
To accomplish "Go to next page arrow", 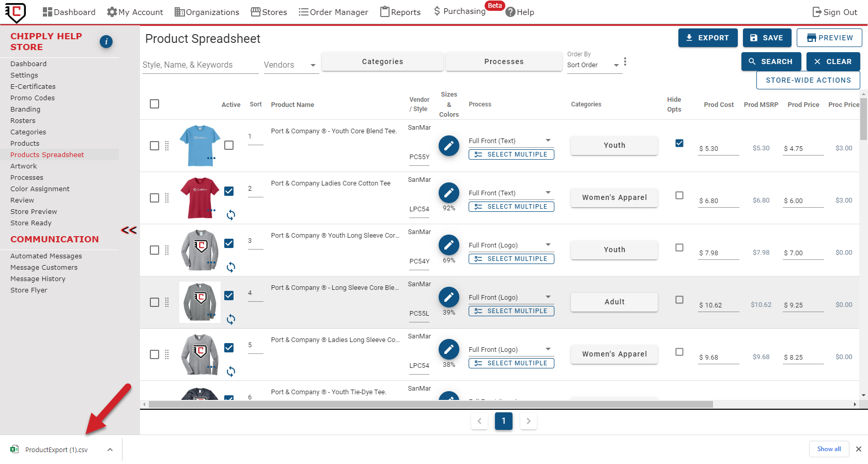I will tap(528, 421).
